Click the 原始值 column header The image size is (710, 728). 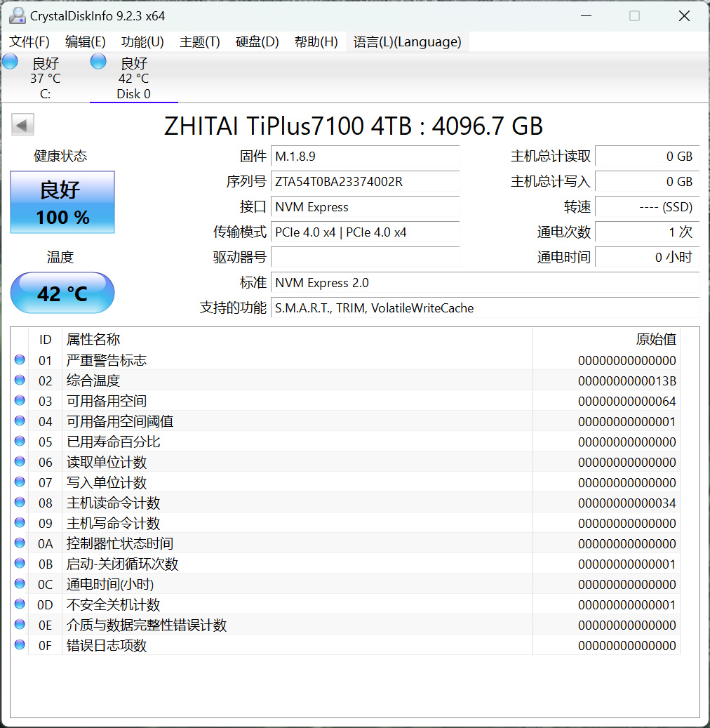click(x=606, y=339)
